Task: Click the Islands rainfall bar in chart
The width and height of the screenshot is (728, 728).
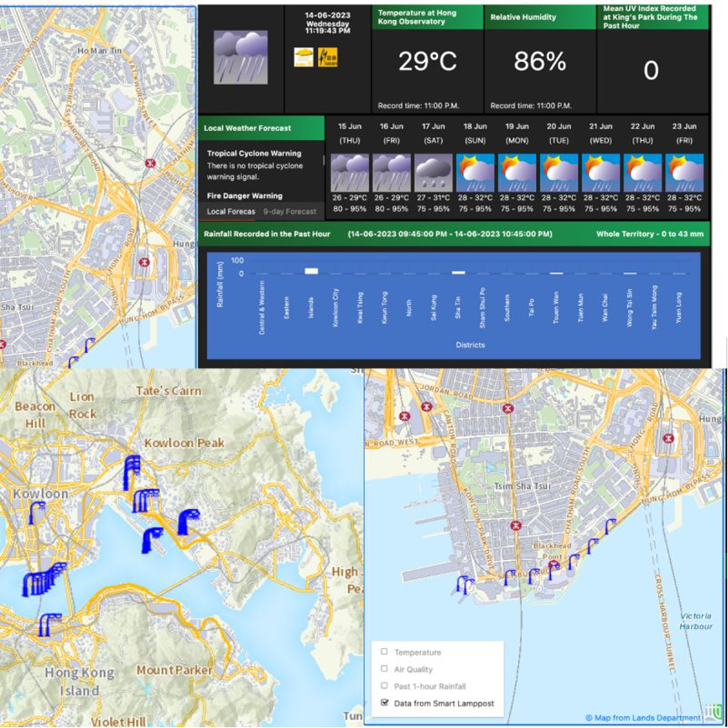Action: 311,271
